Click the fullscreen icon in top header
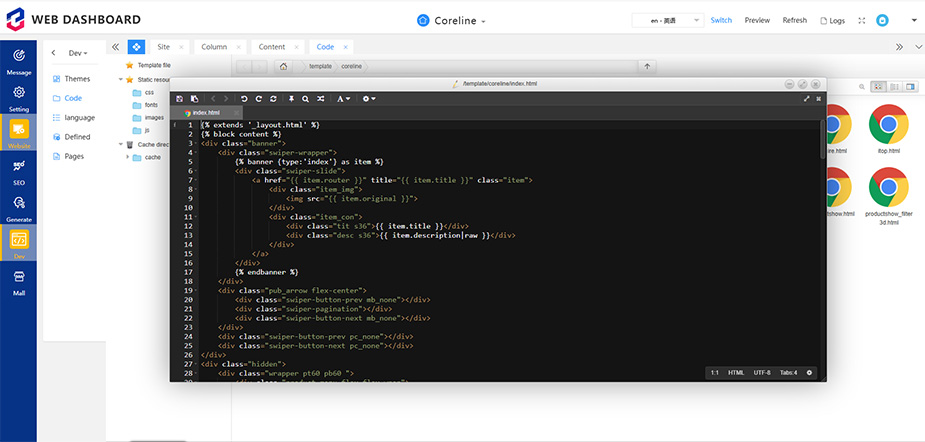The image size is (925, 442). 861,20
